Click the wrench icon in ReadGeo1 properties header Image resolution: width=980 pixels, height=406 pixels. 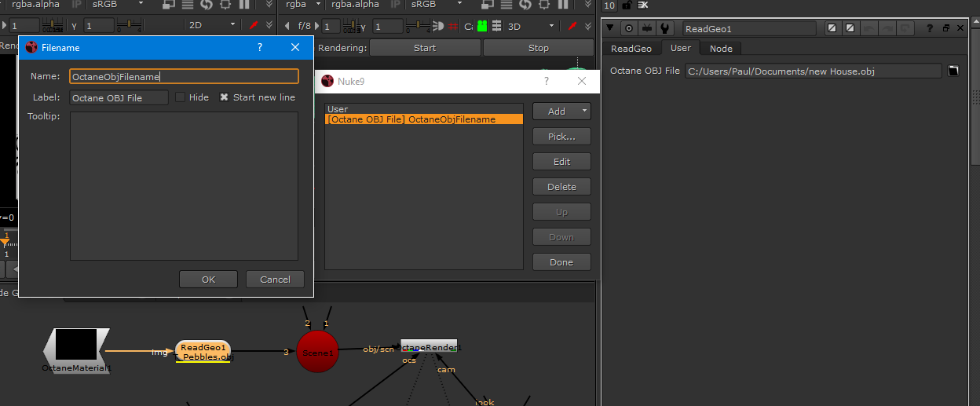pyautogui.click(x=665, y=29)
